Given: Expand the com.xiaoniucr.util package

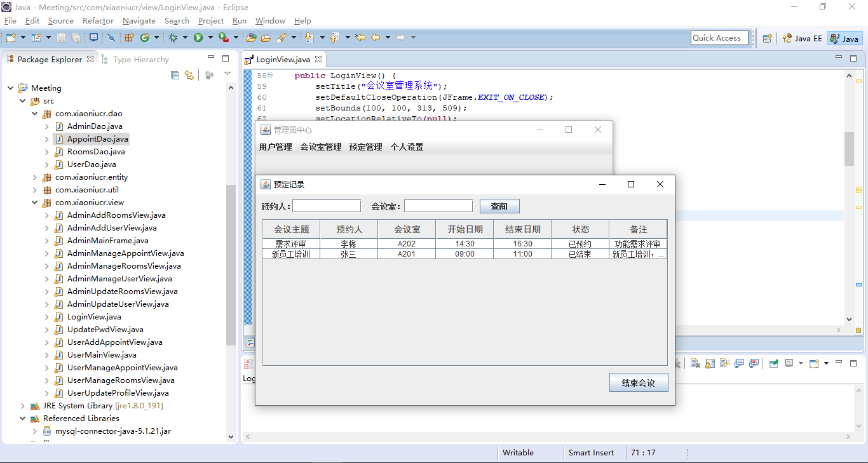Looking at the screenshot, I should (35, 190).
